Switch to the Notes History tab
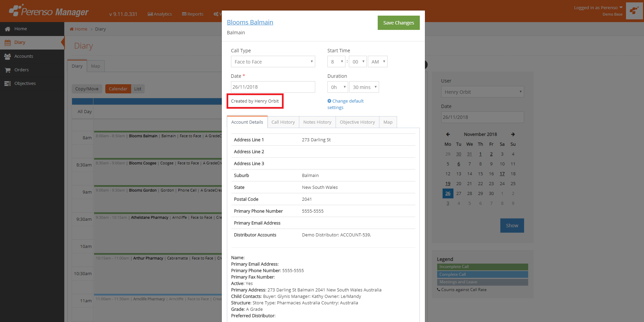 317,122
